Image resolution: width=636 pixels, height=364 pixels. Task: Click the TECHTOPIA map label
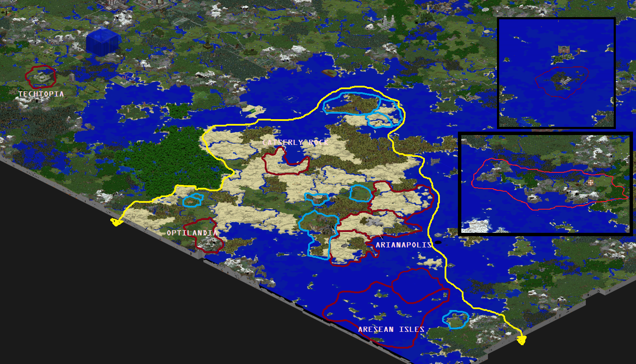click(41, 94)
